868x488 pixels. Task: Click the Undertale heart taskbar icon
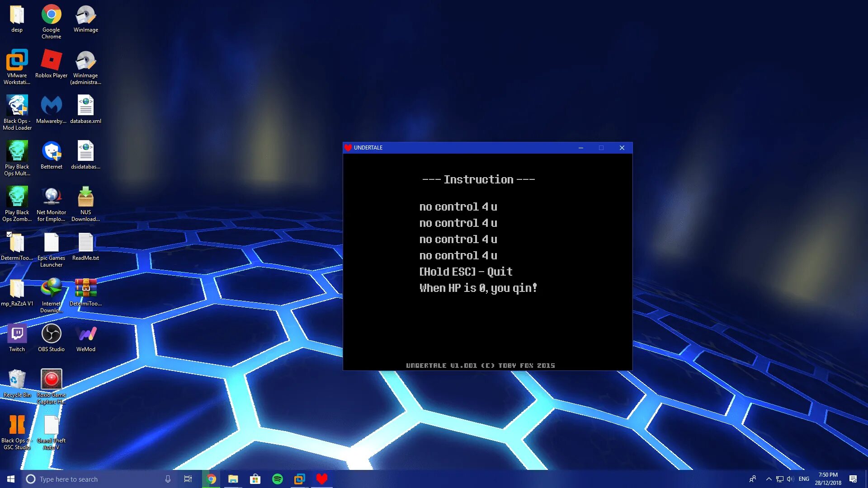(321, 479)
